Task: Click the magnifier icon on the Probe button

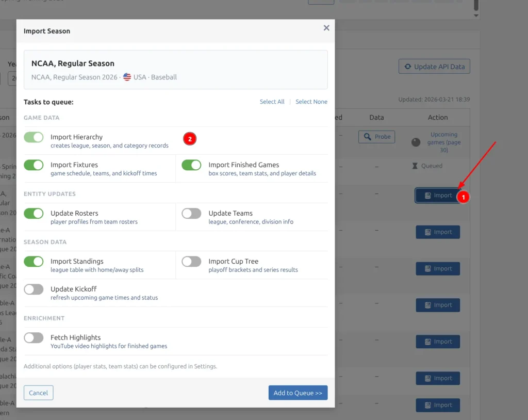Action: (367, 137)
